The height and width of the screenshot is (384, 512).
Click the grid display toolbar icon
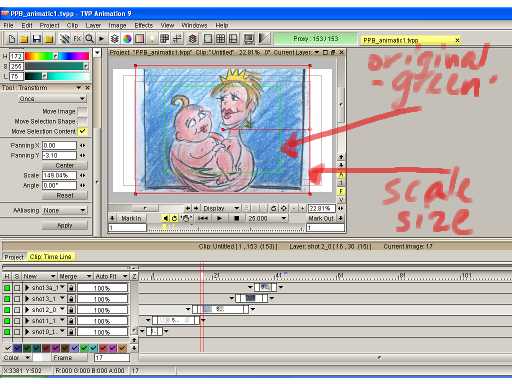click(220, 39)
